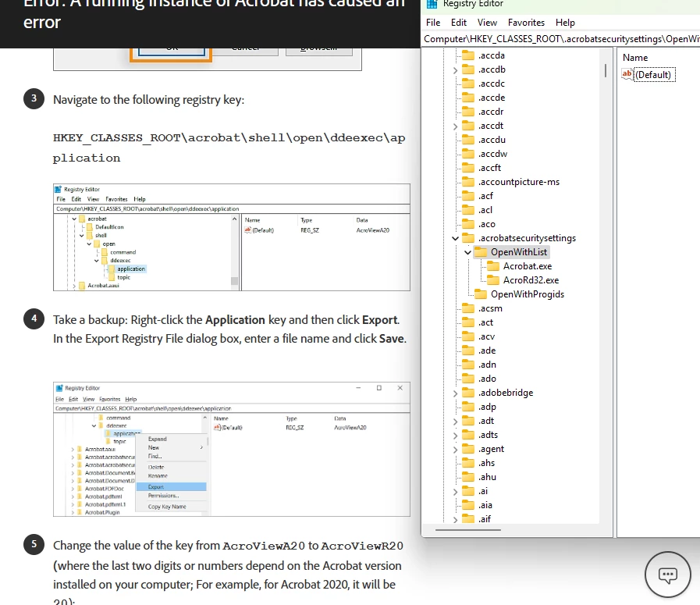Screen dimensions: 700x605
Task: Expand the .adobebridge key
Action: tap(456, 393)
